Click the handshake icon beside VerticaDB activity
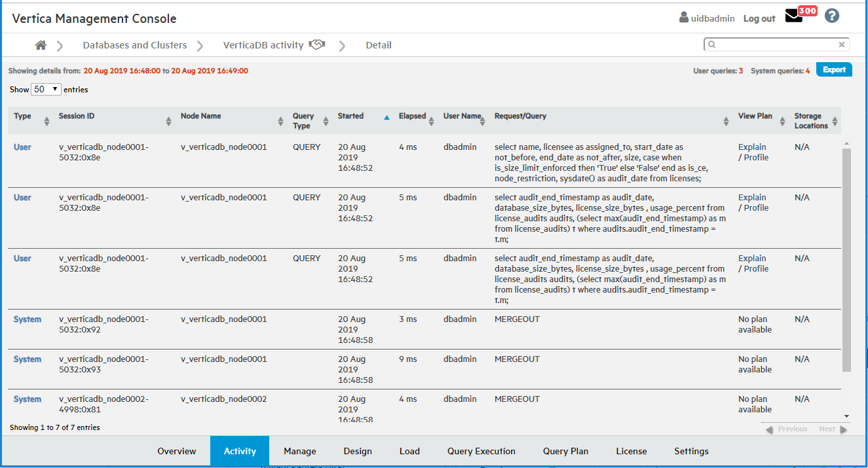Viewport: 868px width, 468px height. (317, 45)
